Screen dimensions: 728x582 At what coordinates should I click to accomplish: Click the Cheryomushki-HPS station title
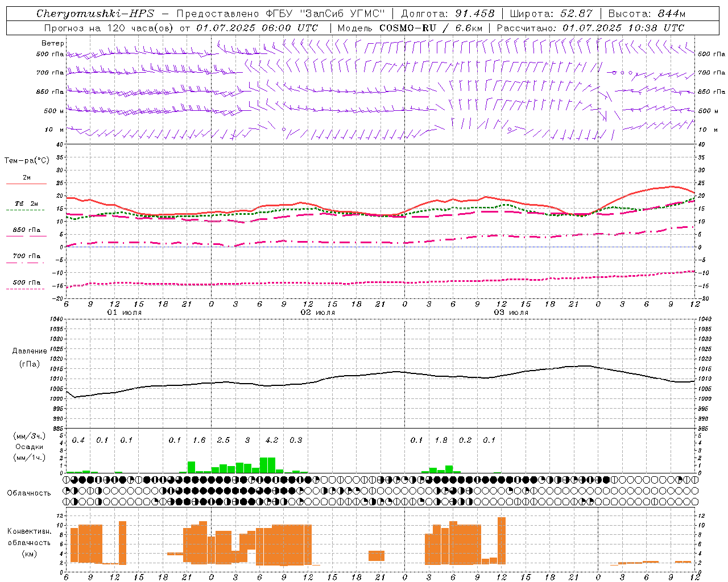pyautogui.click(x=95, y=14)
